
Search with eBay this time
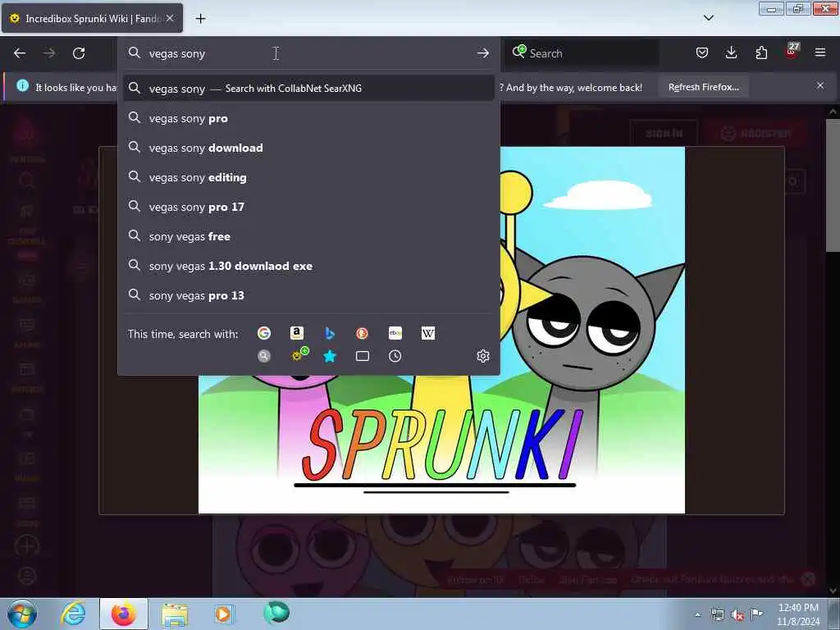[395, 333]
